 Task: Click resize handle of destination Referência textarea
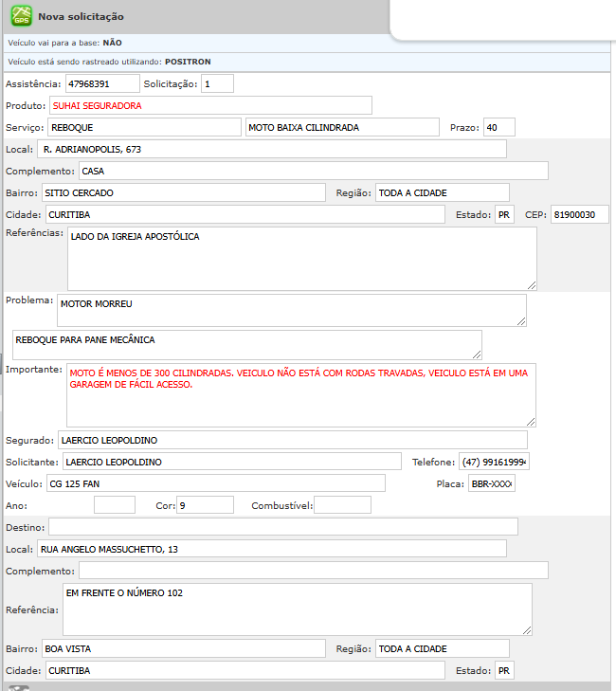527,630
